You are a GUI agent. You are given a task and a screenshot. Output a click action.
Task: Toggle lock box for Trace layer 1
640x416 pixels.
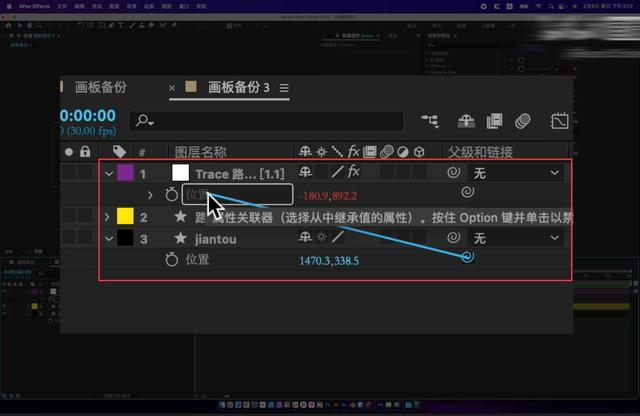pyautogui.click(x=85, y=172)
